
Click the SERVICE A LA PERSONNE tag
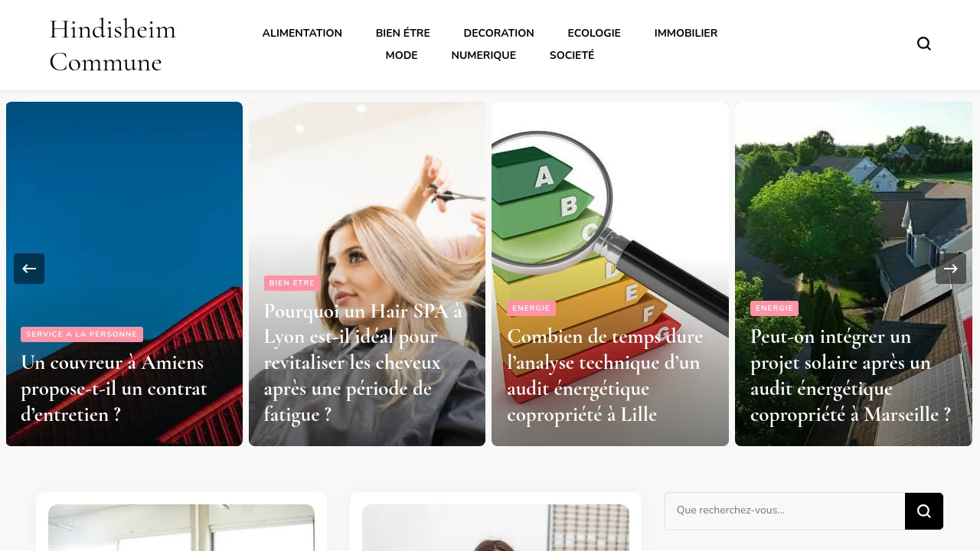82,334
